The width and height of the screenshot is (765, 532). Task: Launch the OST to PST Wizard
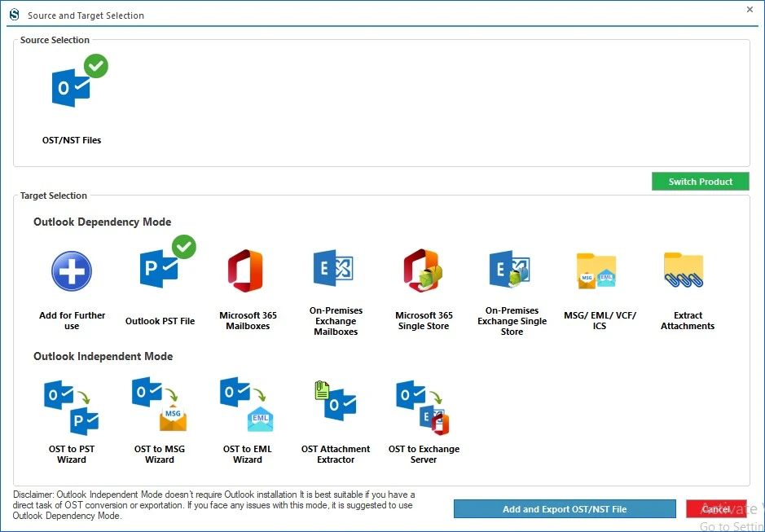tap(71, 407)
